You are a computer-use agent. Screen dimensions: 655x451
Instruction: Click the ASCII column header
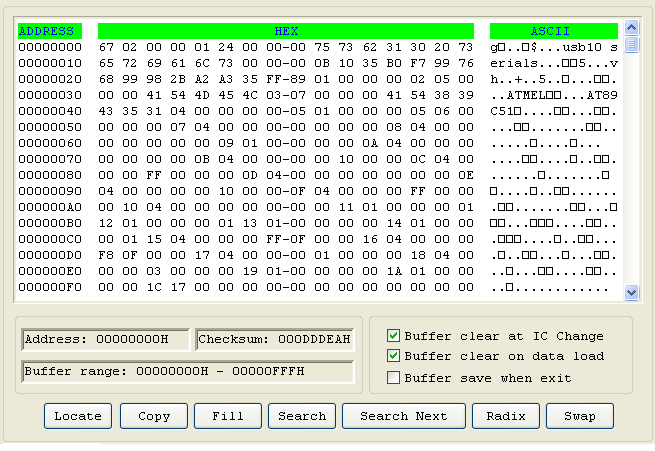(553, 31)
